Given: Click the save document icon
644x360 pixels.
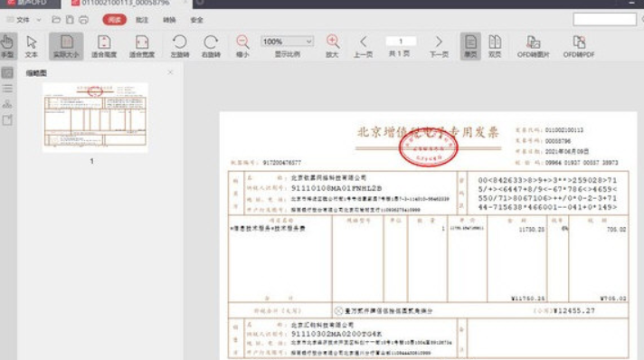Looking at the screenshot, I should (70, 19).
